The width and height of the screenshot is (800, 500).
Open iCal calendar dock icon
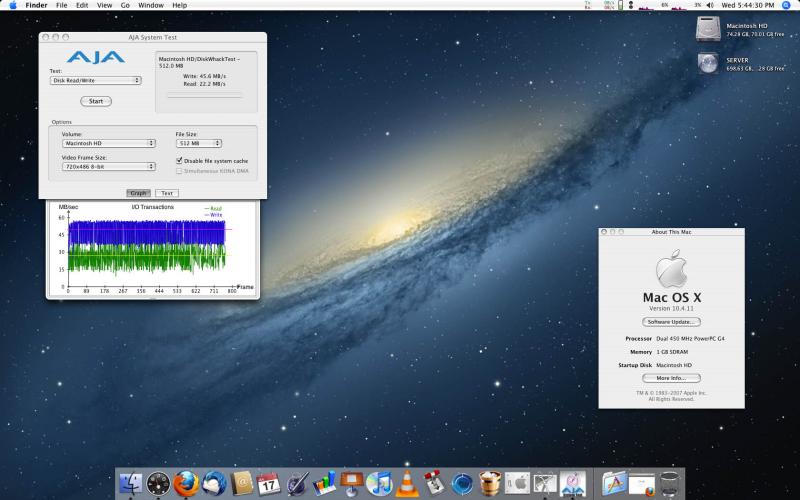(268, 483)
